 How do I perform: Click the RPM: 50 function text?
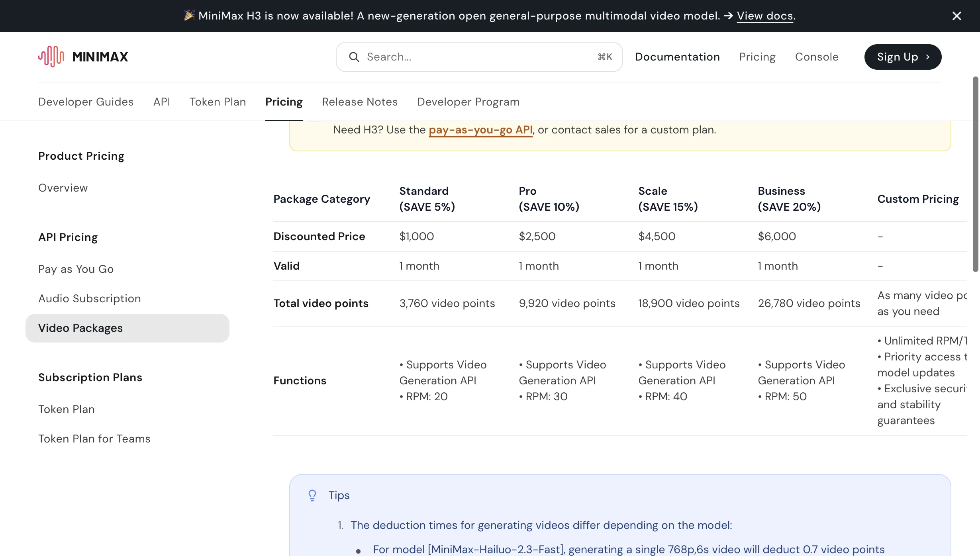(x=782, y=397)
